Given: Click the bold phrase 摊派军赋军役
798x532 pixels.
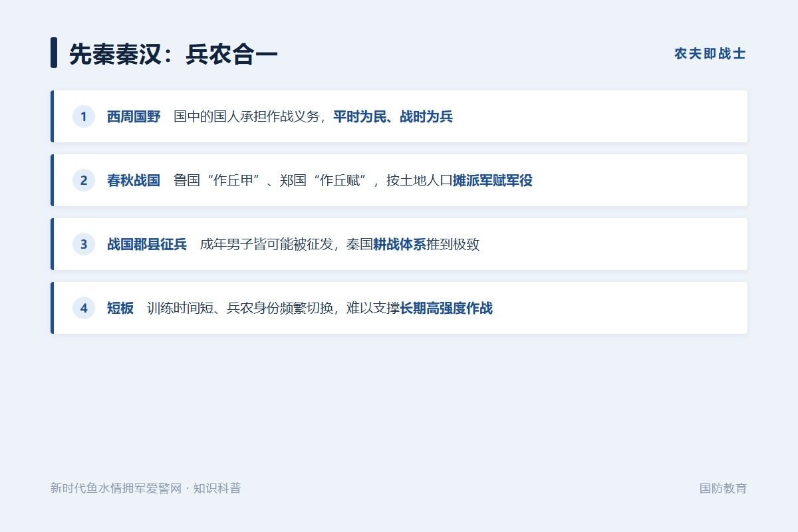Looking at the screenshot, I should coord(493,181).
